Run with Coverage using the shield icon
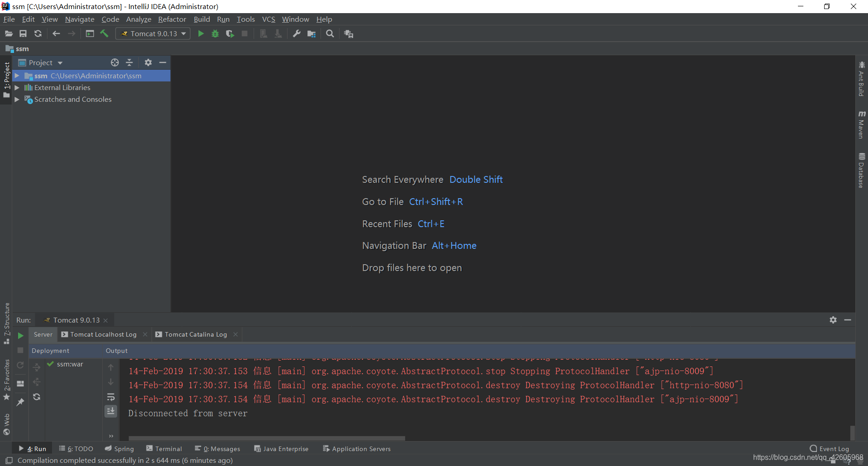Screen dimensions: 868x466 point(230,33)
